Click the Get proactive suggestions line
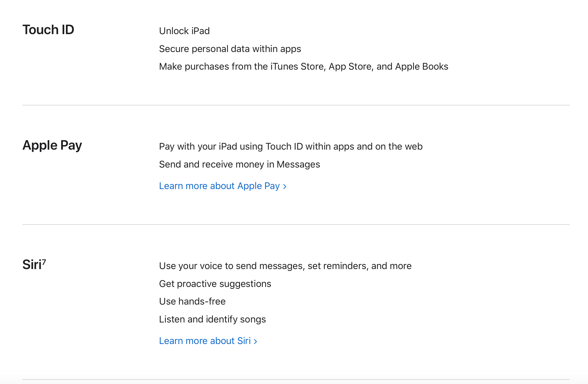This screenshot has height=384, width=588. point(215,284)
